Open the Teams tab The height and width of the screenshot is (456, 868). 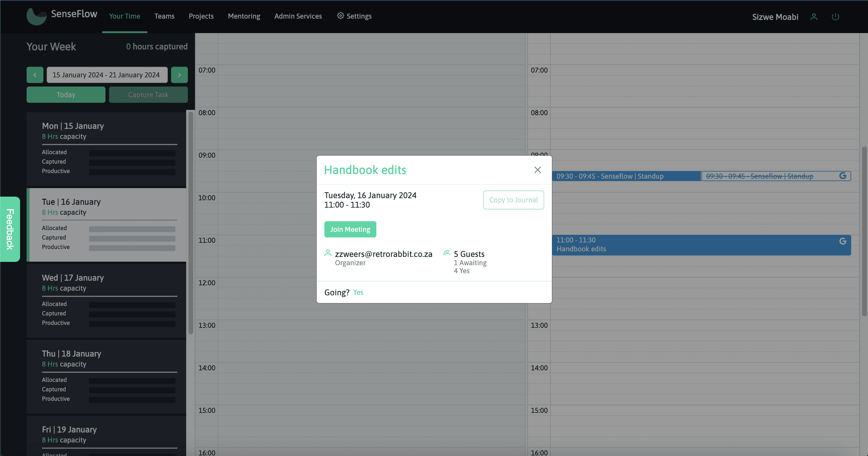pyautogui.click(x=165, y=16)
